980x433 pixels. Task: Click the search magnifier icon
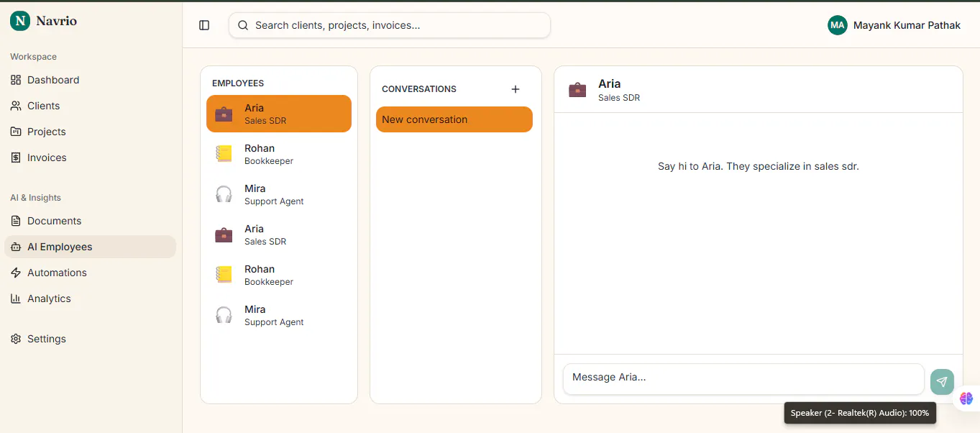click(x=243, y=25)
